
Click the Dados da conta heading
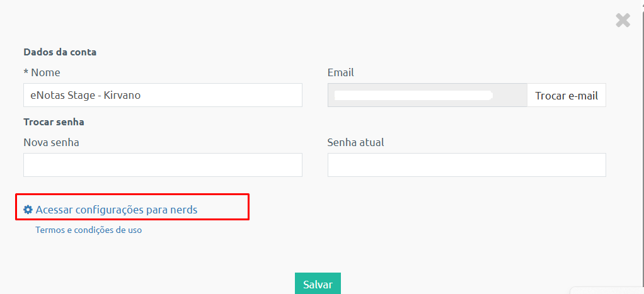tap(60, 52)
